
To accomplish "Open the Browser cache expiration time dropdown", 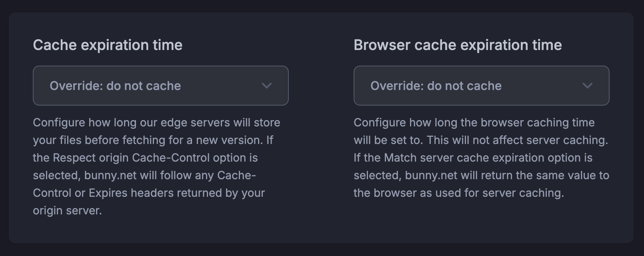I will click(x=481, y=86).
